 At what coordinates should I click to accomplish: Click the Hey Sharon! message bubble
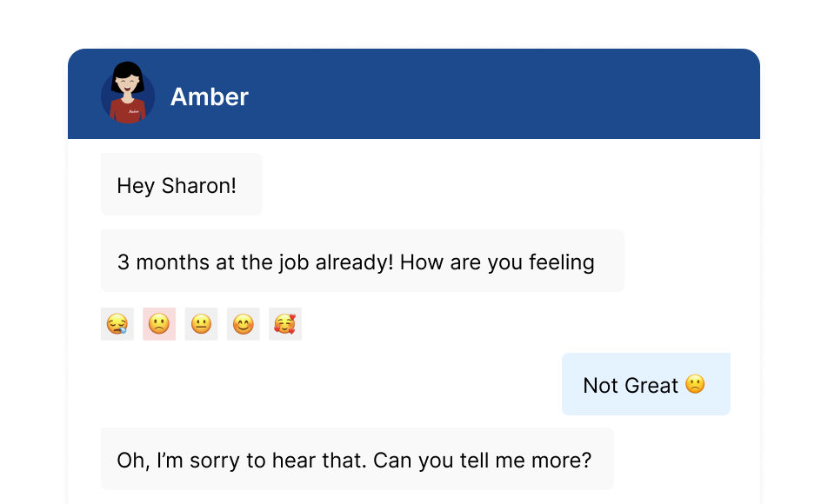(x=182, y=184)
